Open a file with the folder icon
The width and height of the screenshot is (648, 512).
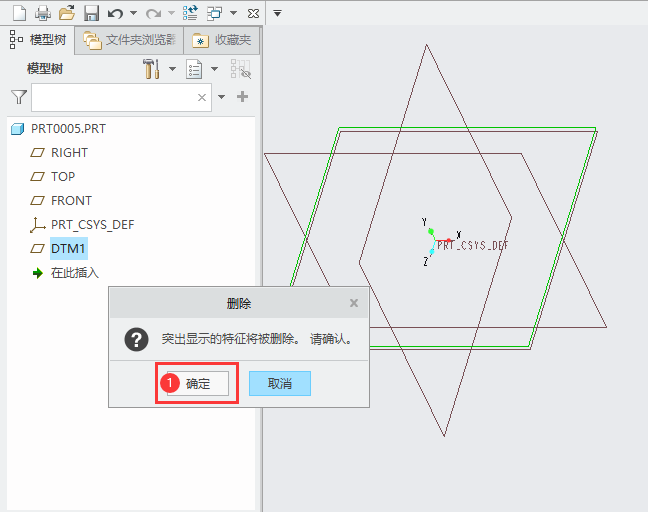tap(67, 13)
